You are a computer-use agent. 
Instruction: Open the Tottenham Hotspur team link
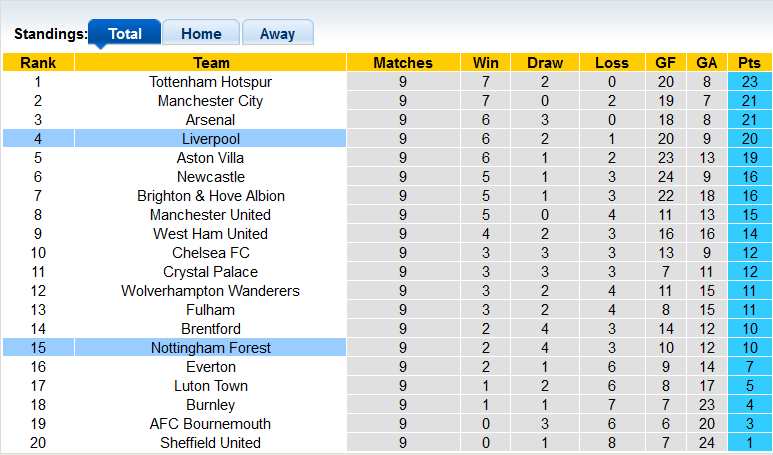(x=210, y=82)
